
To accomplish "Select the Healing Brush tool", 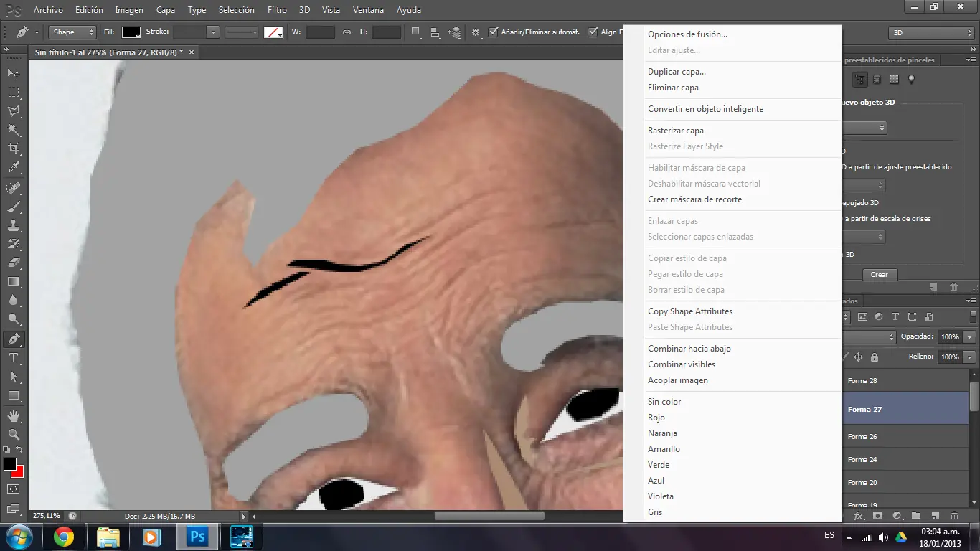I will pos(14,188).
